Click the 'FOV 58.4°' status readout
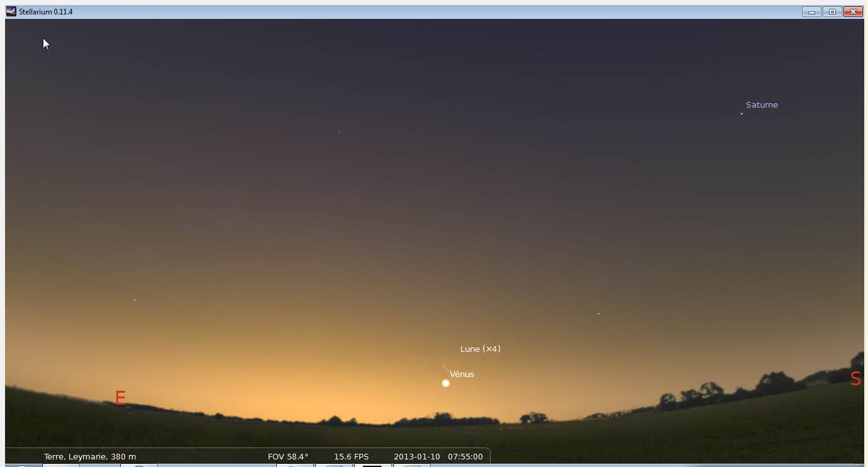The height and width of the screenshot is (467, 868). click(288, 457)
